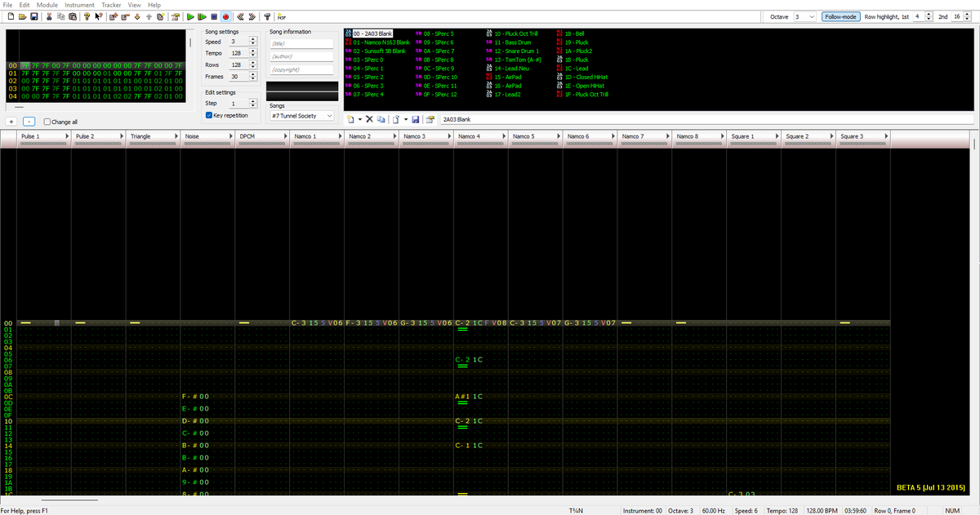Viewport: 980px width, 515px height.
Task: Cut the selection with scissors icon
Action: [x=49, y=16]
